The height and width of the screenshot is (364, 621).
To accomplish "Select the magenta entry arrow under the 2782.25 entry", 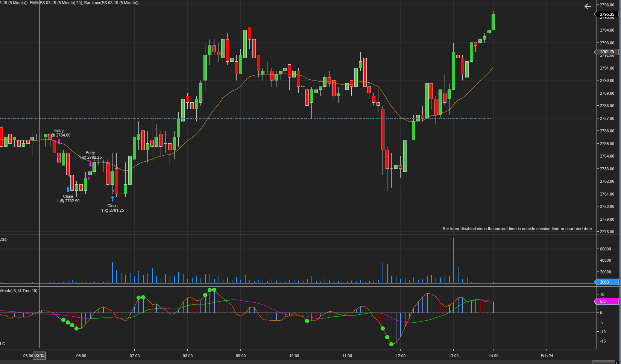I will [90, 164].
